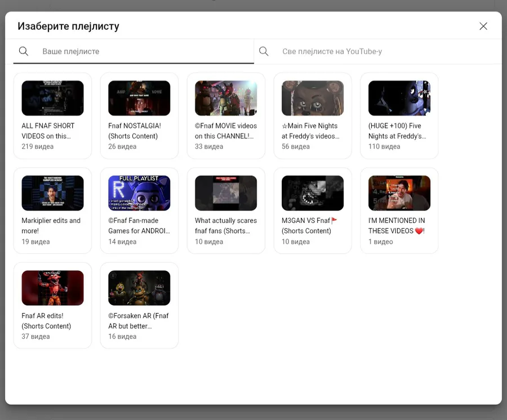
Task: Select title 'I'M MENTIONED IN THESE VIDEOS'
Action: pyautogui.click(x=397, y=226)
